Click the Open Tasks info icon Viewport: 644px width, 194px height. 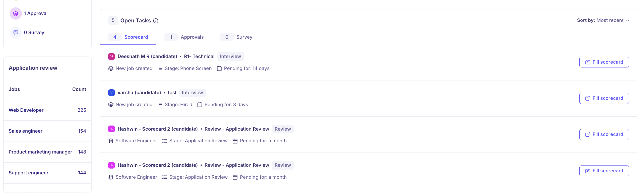[x=156, y=21]
